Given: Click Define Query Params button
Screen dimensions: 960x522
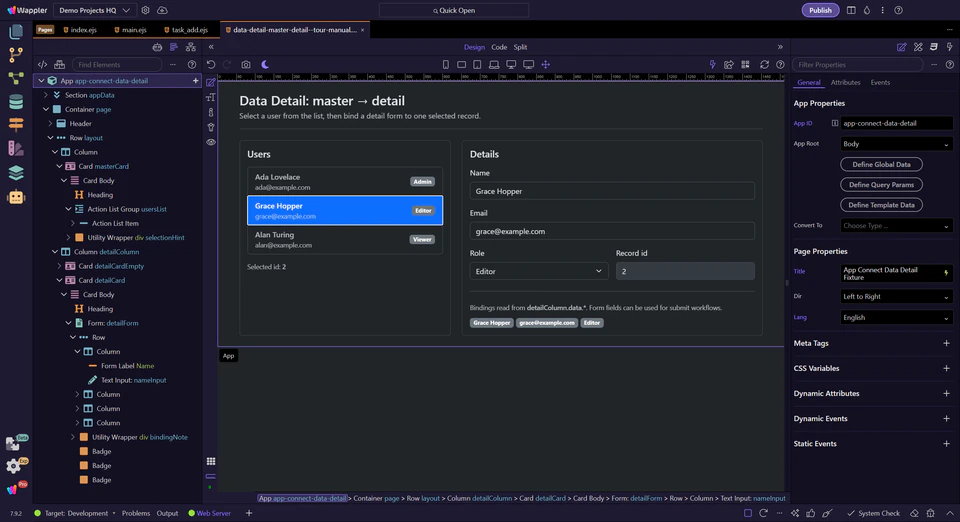Looking at the screenshot, I should point(881,184).
